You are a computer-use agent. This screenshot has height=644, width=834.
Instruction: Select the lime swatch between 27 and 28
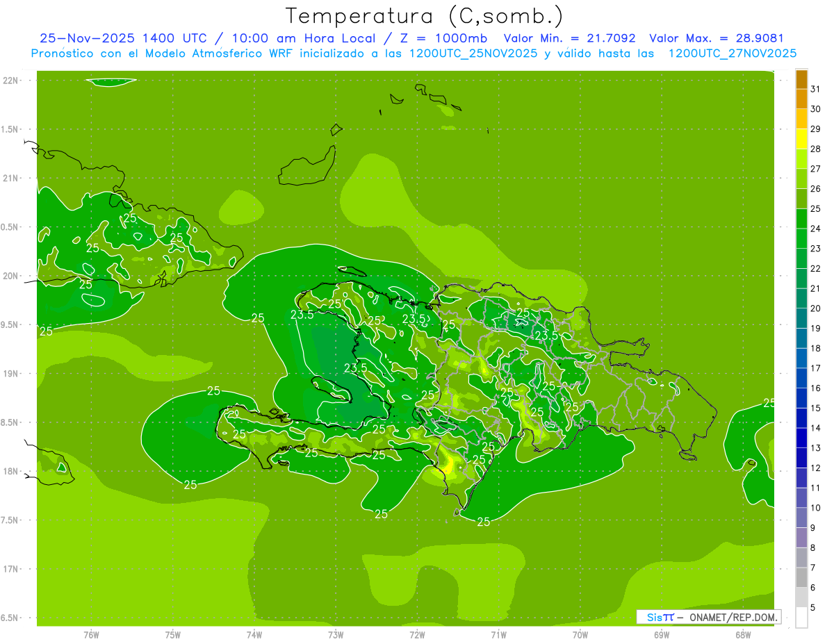point(801,159)
